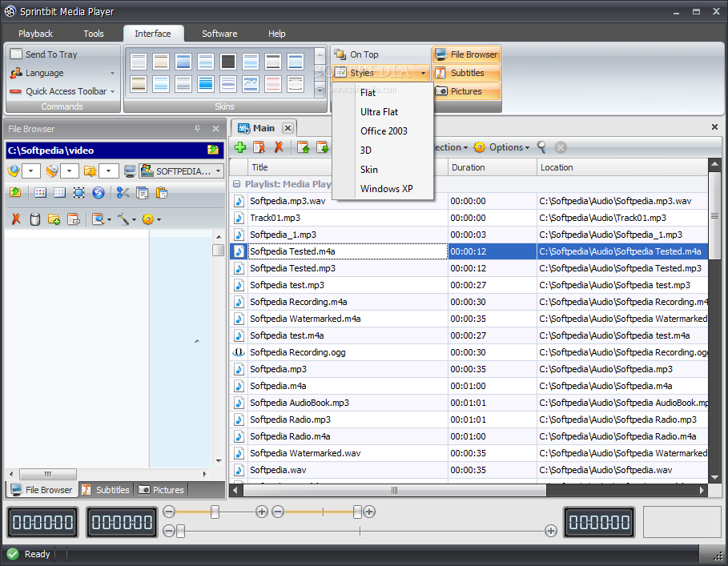728x566 pixels.
Task: Choose the Office 2003 style
Action: tap(384, 130)
